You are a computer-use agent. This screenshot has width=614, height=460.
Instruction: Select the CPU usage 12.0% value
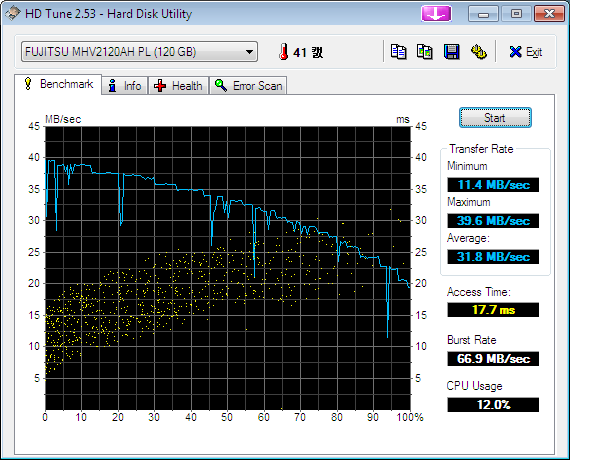[x=493, y=404]
